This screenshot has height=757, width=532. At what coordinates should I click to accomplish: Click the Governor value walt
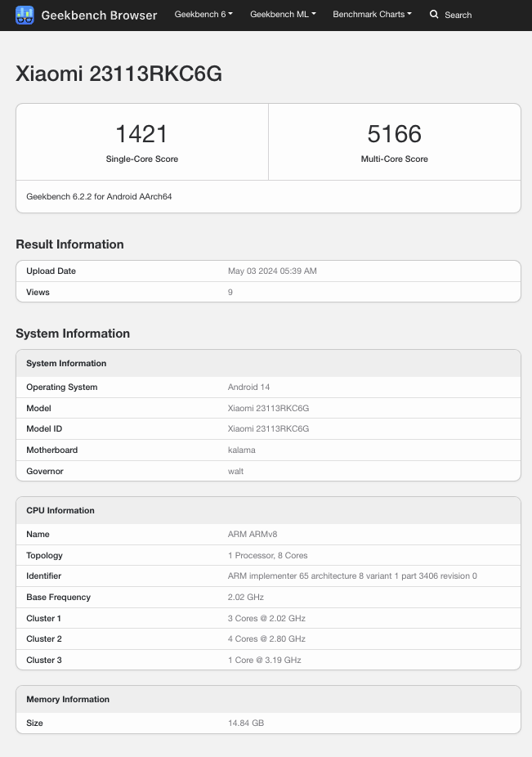(x=235, y=471)
